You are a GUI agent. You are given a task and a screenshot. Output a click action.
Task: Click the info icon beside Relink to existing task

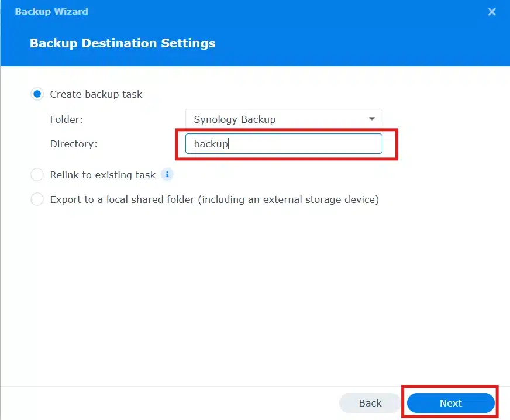pyautogui.click(x=167, y=174)
